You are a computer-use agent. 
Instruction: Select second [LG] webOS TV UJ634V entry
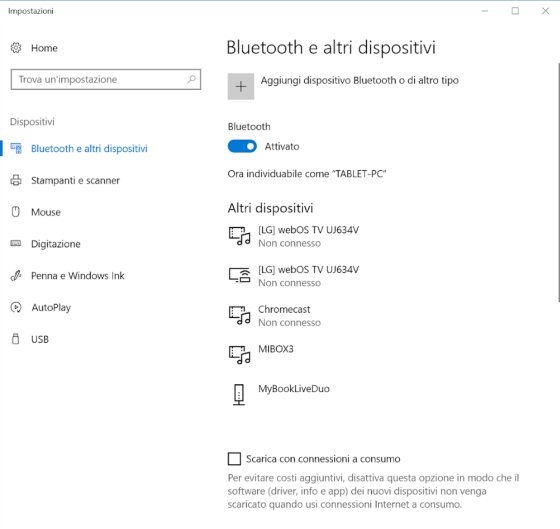click(x=309, y=270)
